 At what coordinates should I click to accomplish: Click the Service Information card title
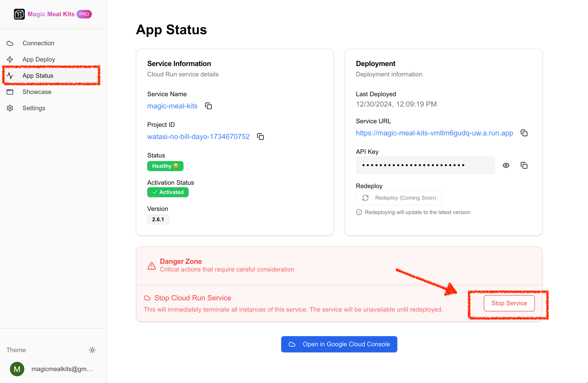[179, 64]
